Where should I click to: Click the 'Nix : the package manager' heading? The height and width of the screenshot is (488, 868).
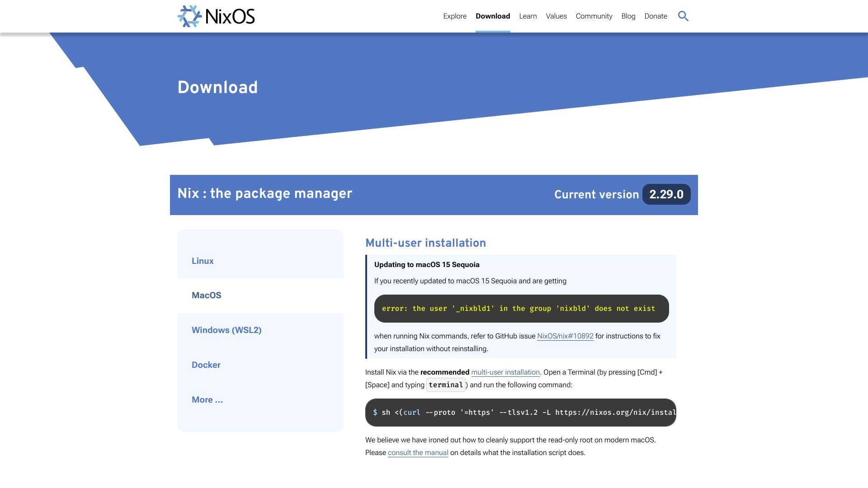click(264, 193)
